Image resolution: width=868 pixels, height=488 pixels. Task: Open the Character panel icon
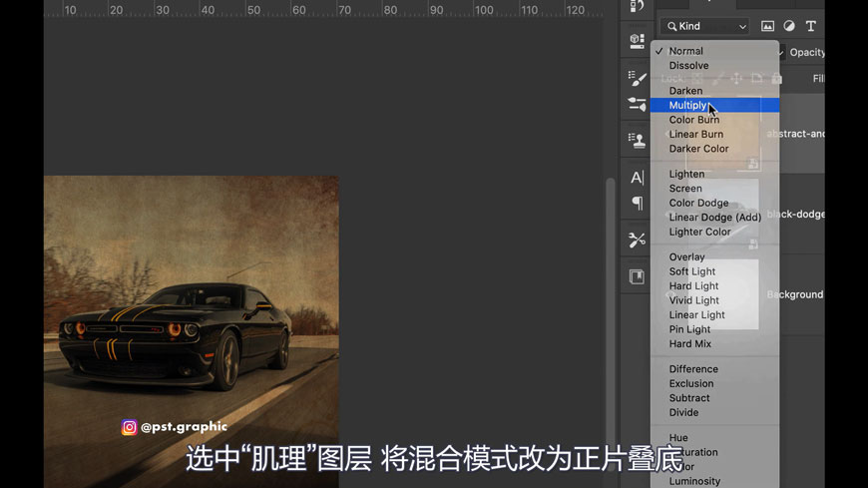(637, 178)
